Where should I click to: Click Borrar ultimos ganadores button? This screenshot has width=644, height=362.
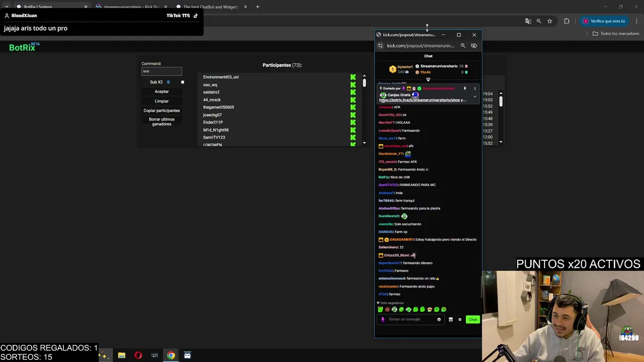pyautogui.click(x=162, y=122)
